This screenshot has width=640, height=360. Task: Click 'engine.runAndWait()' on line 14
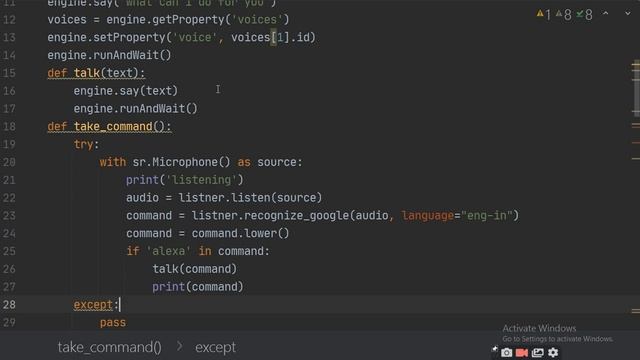109,55
